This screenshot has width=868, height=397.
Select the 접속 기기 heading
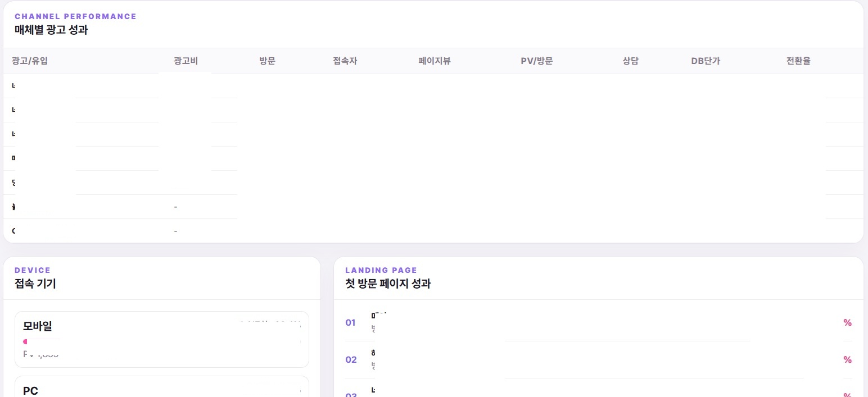point(35,284)
